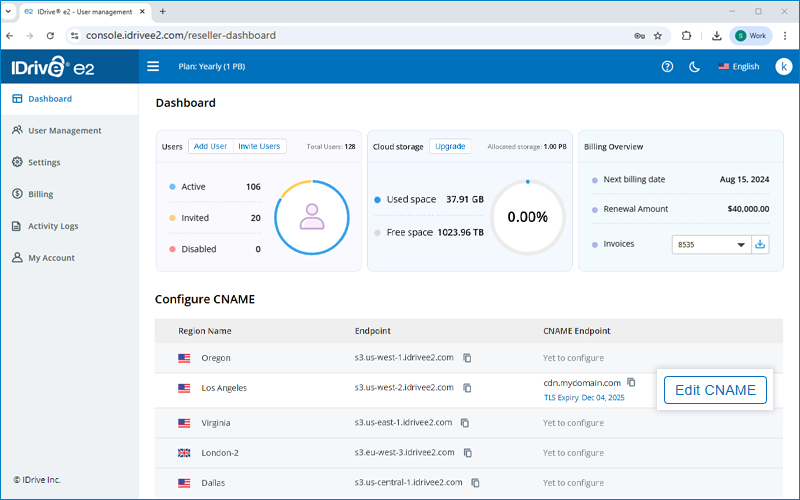Copy the Dallas endpoint
800x500 pixels.
pyautogui.click(x=476, y=483)
